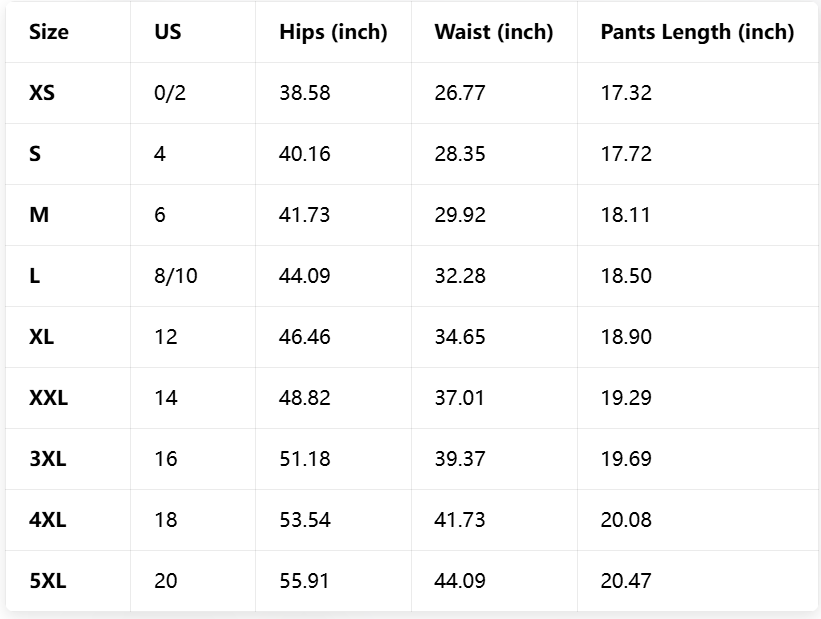
Task: Click the Pants Length (inch) header
Action: point(697,32)
